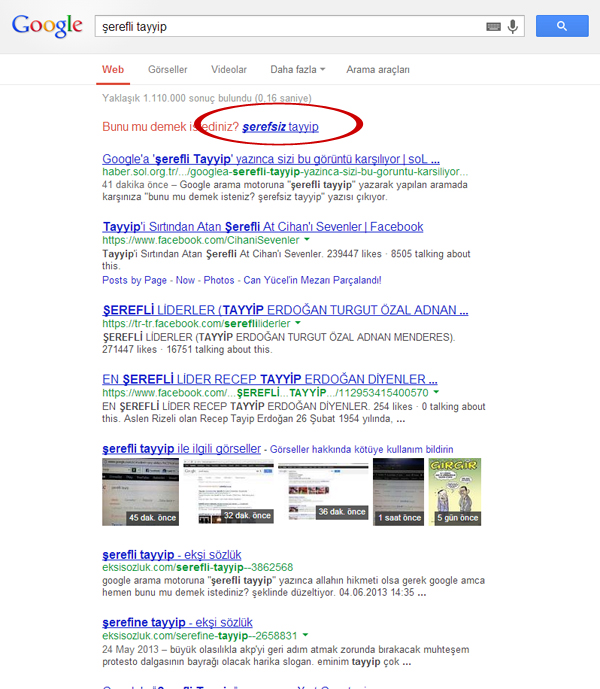Screen dimensions: 600x689
Task: Open image thumbnail labeled 1 saat önce
Action: point(398,492)
